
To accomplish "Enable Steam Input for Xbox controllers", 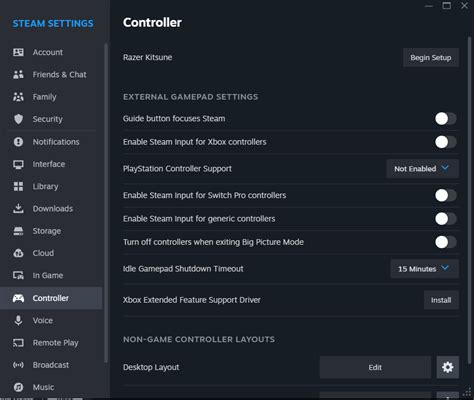I will [x=446, y=142].
